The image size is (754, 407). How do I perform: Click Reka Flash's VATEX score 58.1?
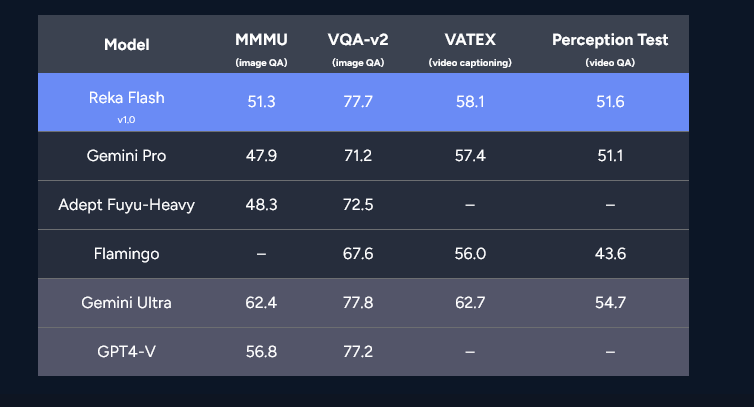469,102
